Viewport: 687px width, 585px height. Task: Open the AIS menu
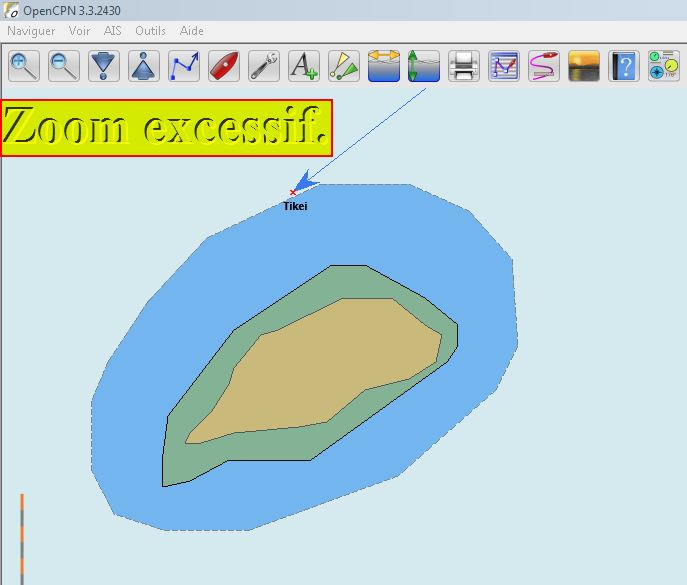[112, 31]
